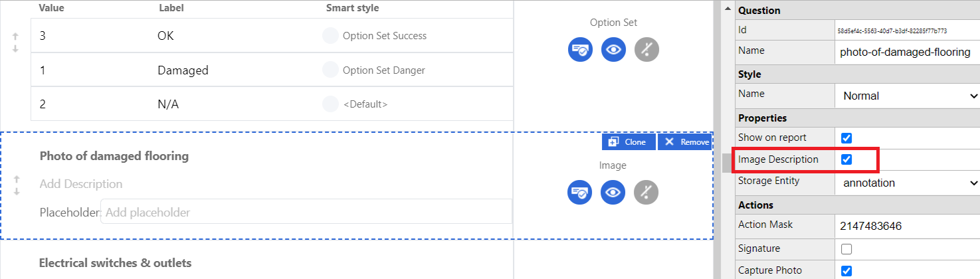Click the reorder arrows beside the photo question

17,185
